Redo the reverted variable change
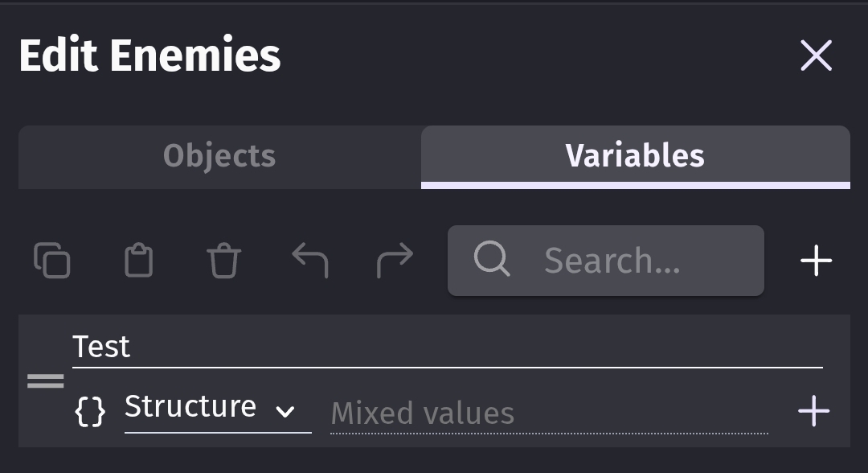The width and height of the screenshot is (868, 473). (x=395, y=261)
